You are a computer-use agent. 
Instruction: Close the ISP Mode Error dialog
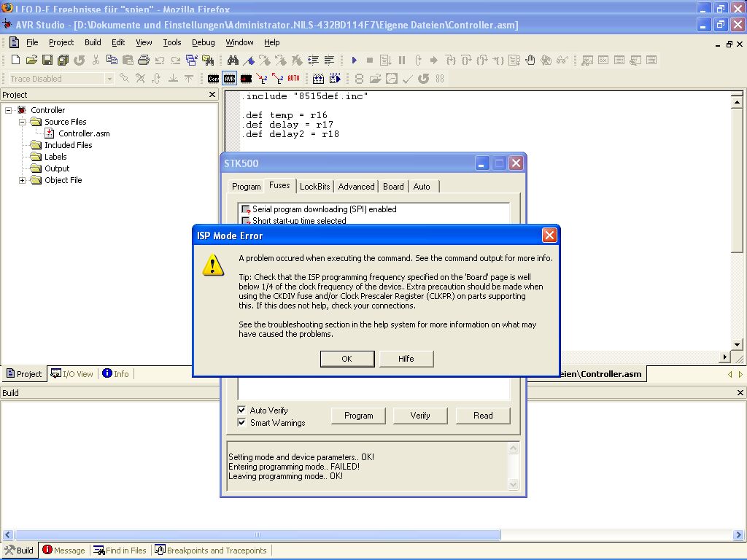click(x=549, y=236)
